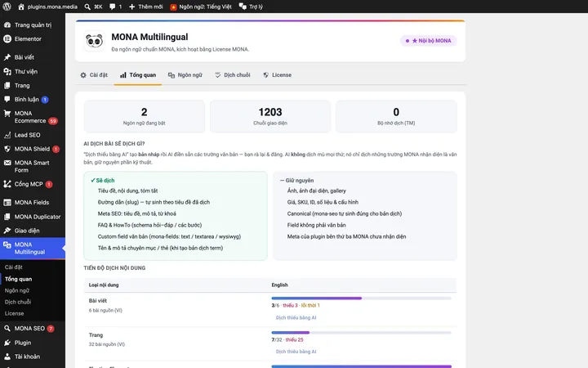Click the '6 bài nguồn (VI)' text
This screenshot has width=588, height=368.
click(x=105, y=311)
